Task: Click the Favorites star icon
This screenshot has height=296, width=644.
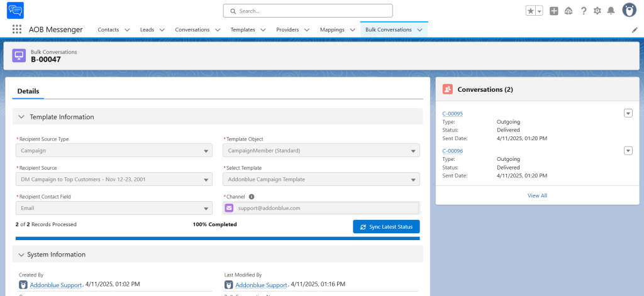Action: [531, 11]
